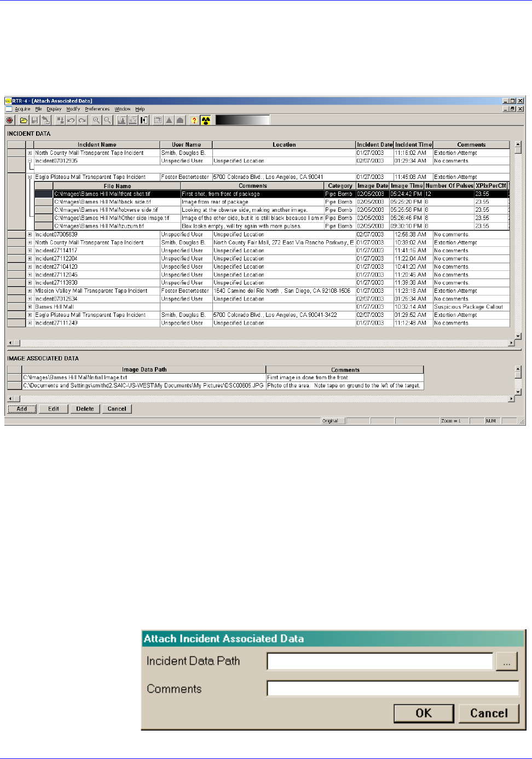Click the grayscale gradient bar in toolbar
The height and width of the screenshot is (759, 532).
(x=242, y=120)
